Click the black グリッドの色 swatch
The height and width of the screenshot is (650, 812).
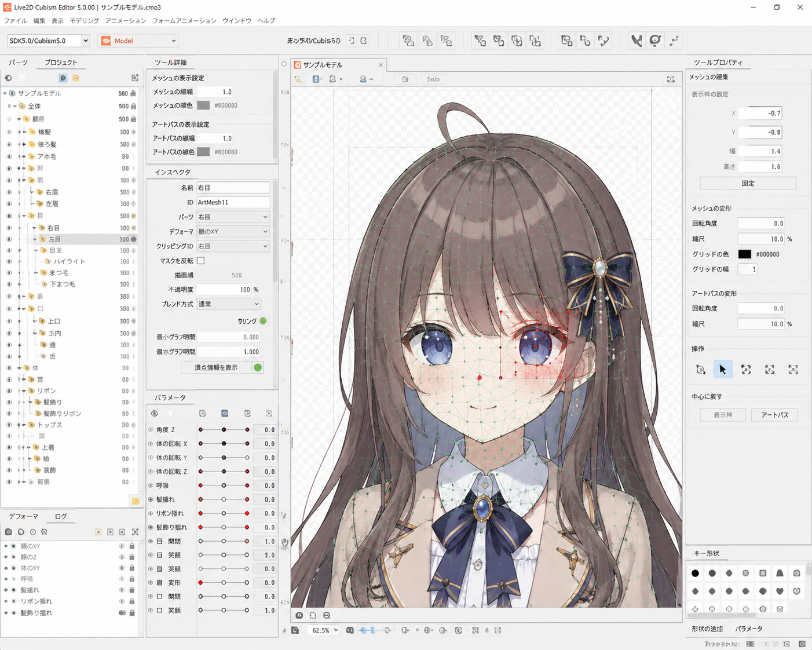click(745, 254)
